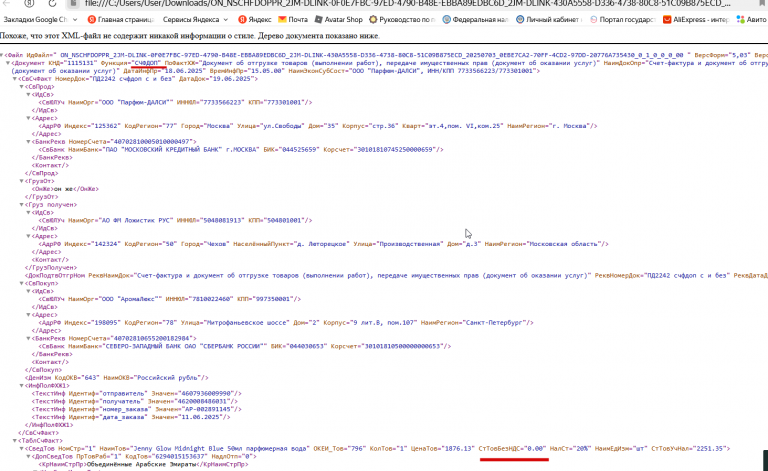Click the ТекстИнф номер_заказа line
Image resolution: width=768 pixels, height=471 pixels.
[x=136, y=409]
